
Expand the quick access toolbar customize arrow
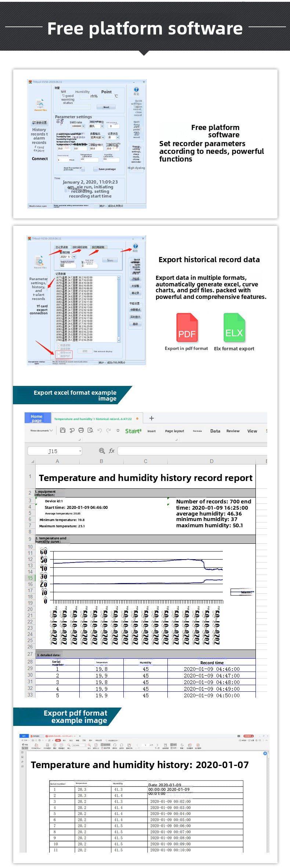tap(118, 430)
